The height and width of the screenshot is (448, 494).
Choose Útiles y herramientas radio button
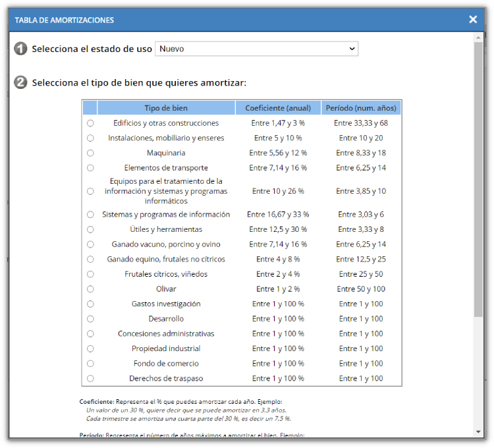pyautogui.click(x=90, y=229)
